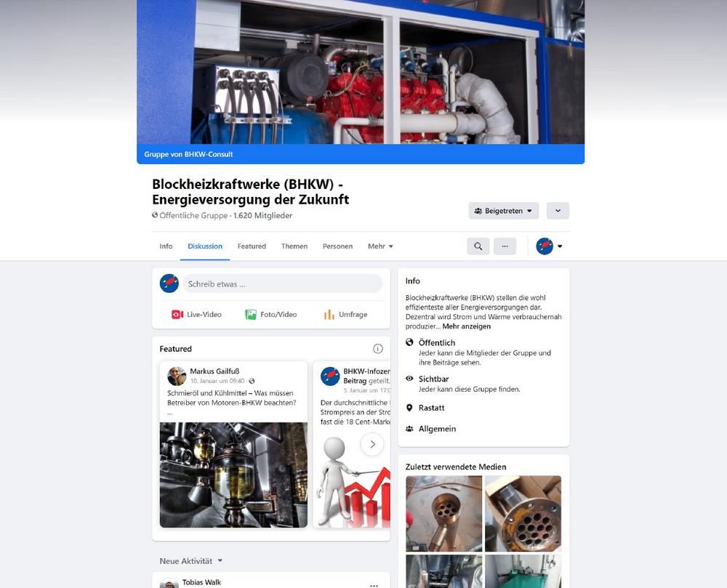Expand the Mehr tab menu
This screenshot has width=727, height=588.
[380, 246]
